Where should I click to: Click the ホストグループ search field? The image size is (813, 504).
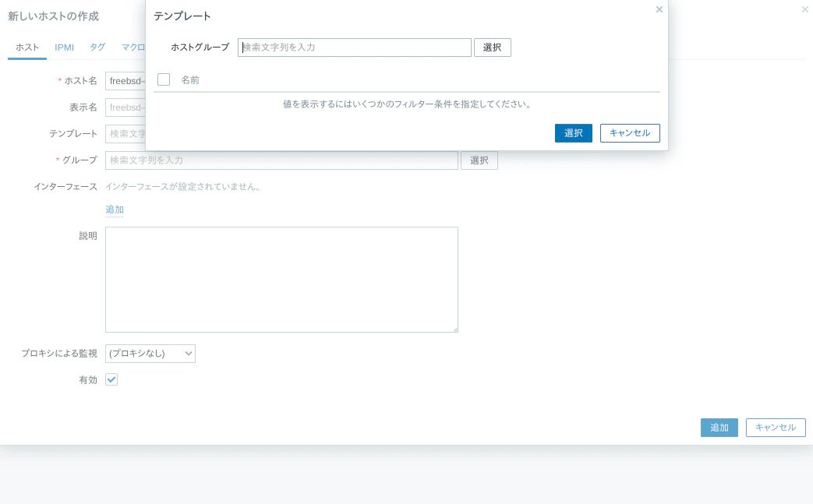(x=355, y=48)
